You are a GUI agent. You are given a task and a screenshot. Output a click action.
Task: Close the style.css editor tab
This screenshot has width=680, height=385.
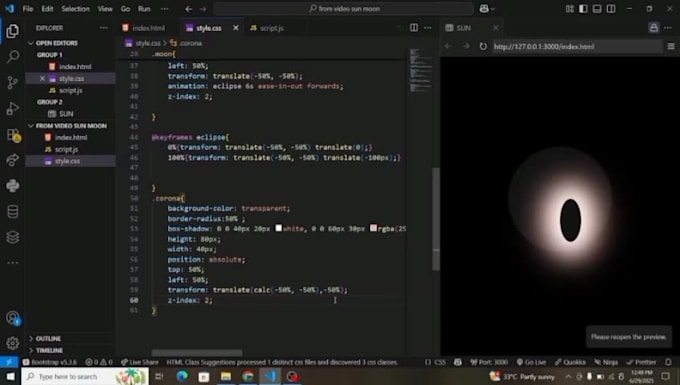click(236, 28)
